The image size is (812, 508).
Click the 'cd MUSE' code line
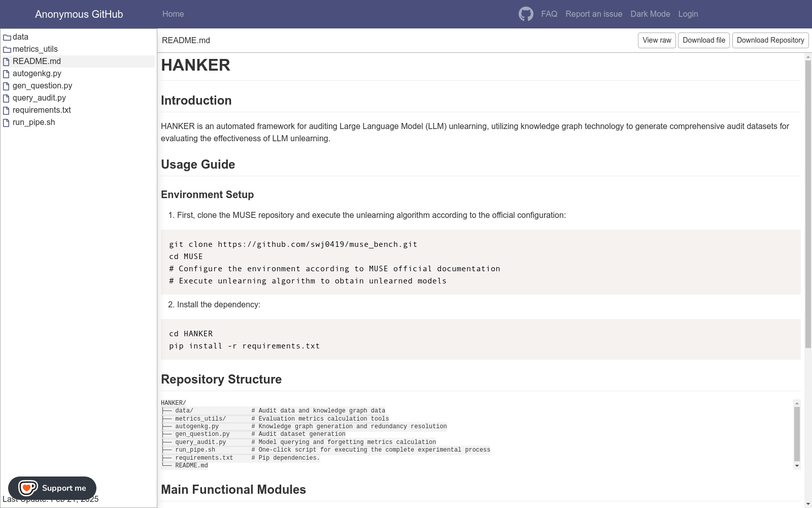coord(186,257)
